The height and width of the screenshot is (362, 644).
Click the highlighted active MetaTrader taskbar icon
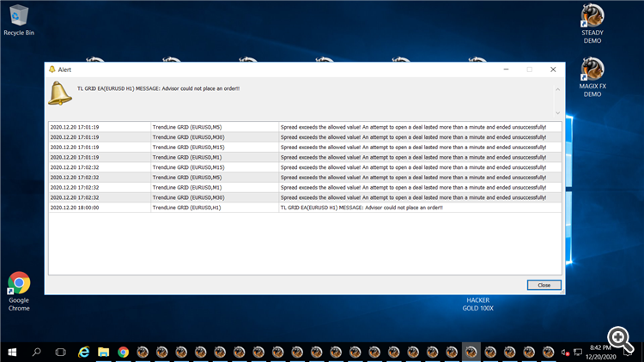(471, 353)
